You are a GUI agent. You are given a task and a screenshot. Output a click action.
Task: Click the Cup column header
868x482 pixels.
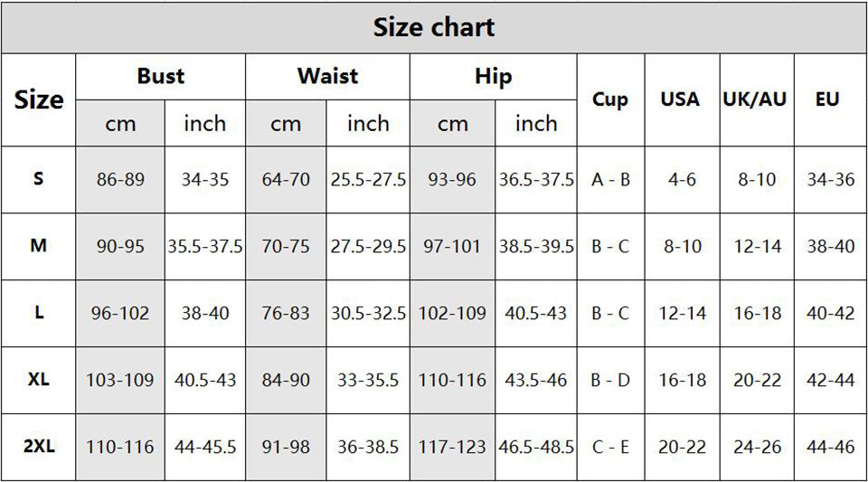[610, 99]
